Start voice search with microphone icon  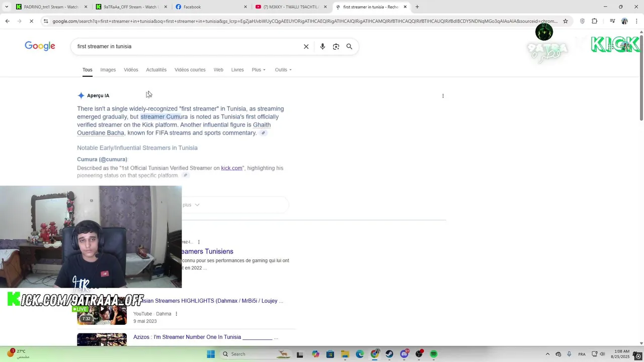pyautogui.click(x=323, y=46)
